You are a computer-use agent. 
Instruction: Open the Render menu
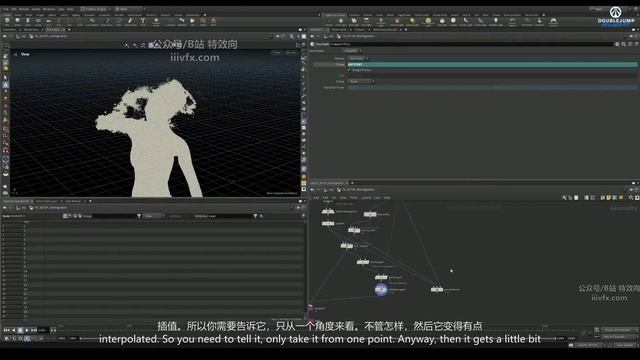click(24, 9)
